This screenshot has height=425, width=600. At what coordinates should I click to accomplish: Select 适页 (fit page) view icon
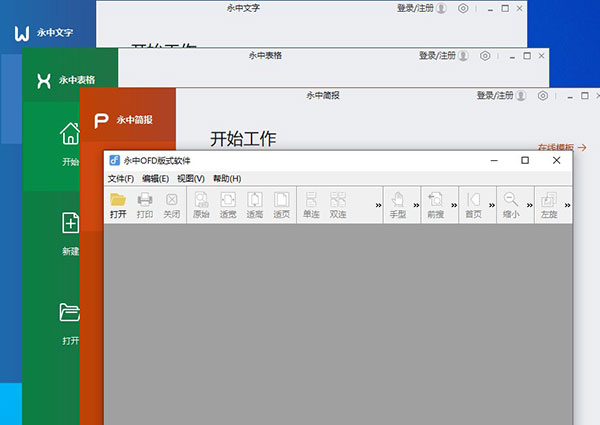tap(281, 204)
